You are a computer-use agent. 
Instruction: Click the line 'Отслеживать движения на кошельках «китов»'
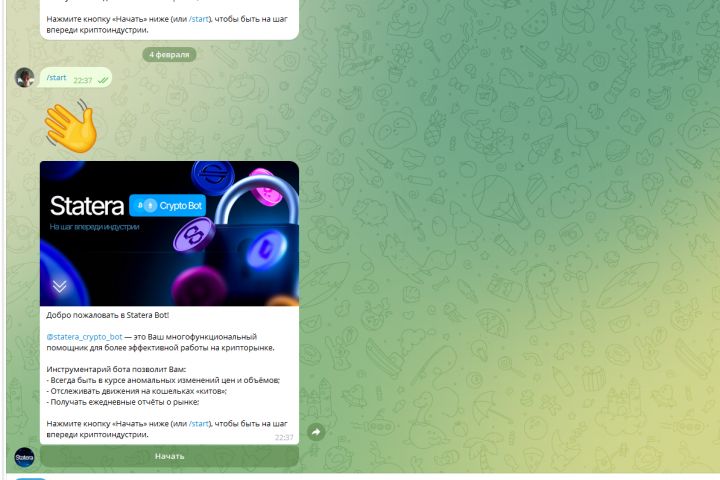click(136, 391)
